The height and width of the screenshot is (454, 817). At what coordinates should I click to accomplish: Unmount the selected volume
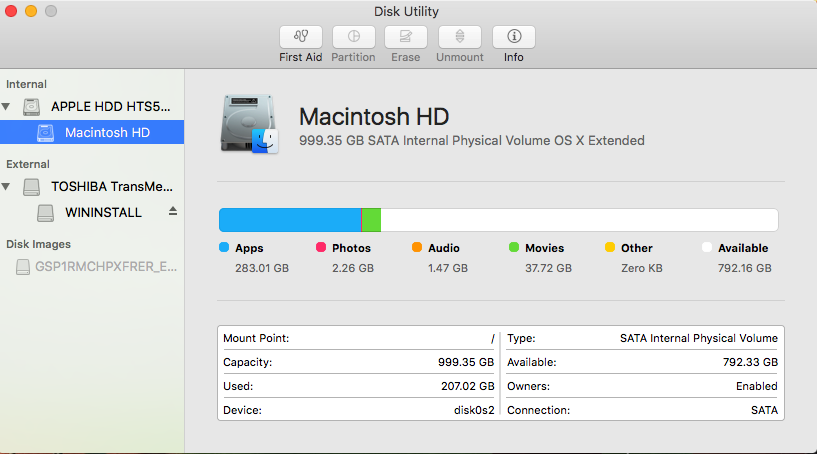(460, 37)
